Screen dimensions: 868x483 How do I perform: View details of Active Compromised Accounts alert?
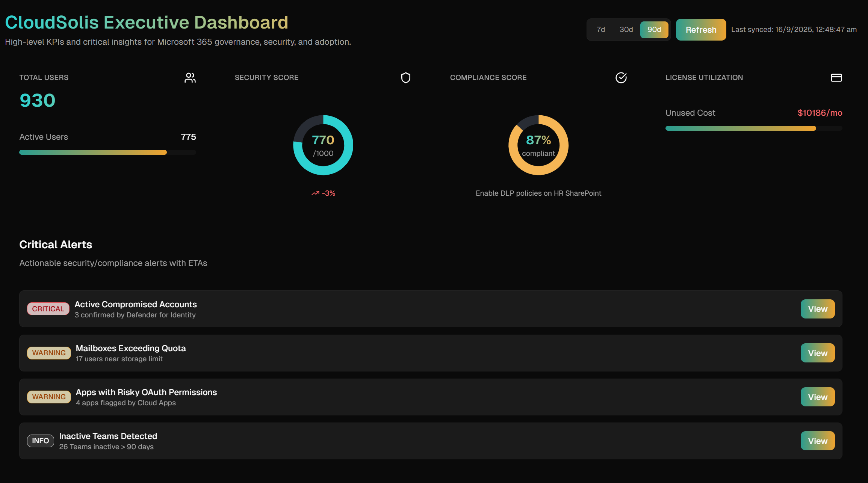tap(818, 309)
